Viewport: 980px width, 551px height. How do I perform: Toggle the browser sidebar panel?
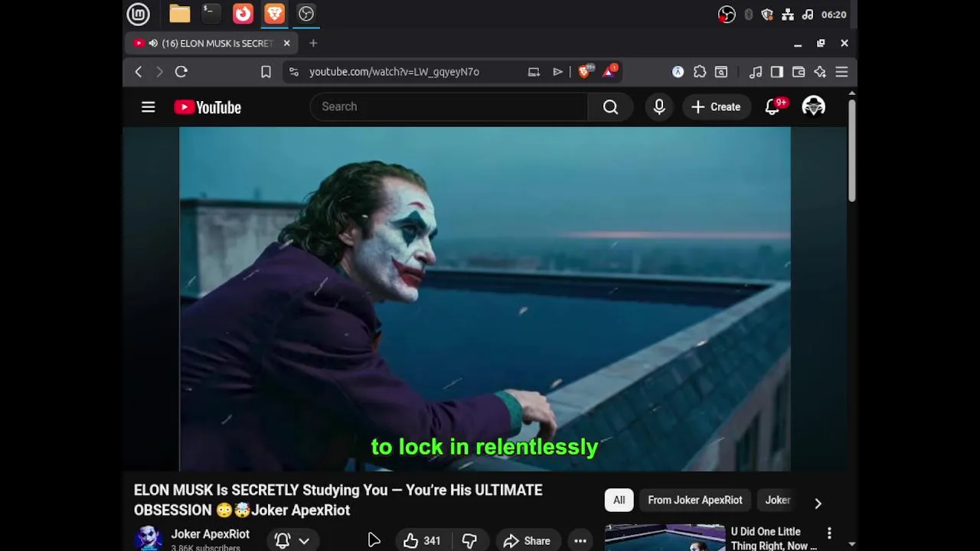pos(777,72)
